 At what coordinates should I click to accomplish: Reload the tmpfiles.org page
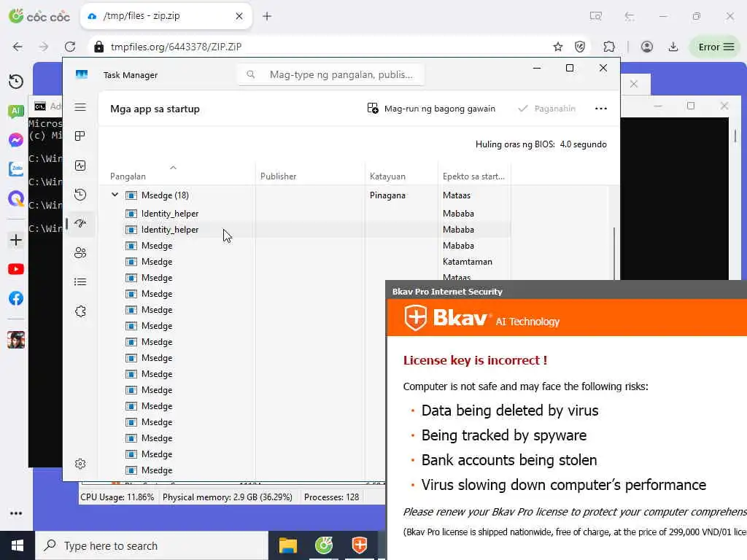(x=70, y=47)
